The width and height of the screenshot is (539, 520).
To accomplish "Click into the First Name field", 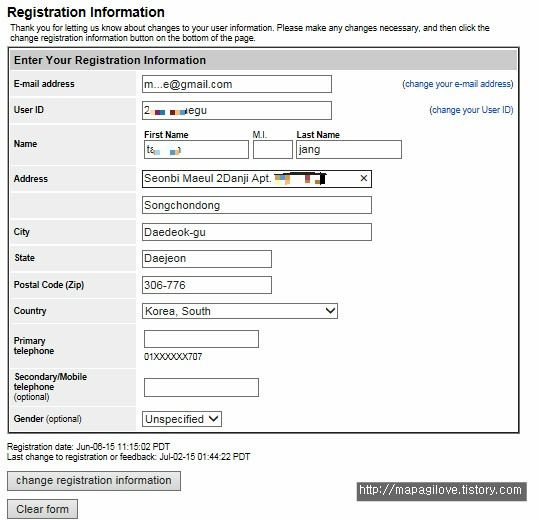I will tap(196, 150).
